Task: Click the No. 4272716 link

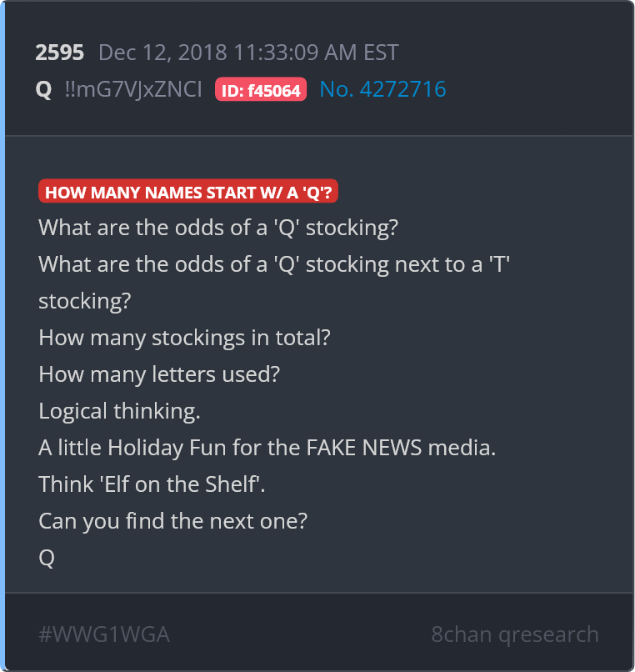Action: pos(382,89)
